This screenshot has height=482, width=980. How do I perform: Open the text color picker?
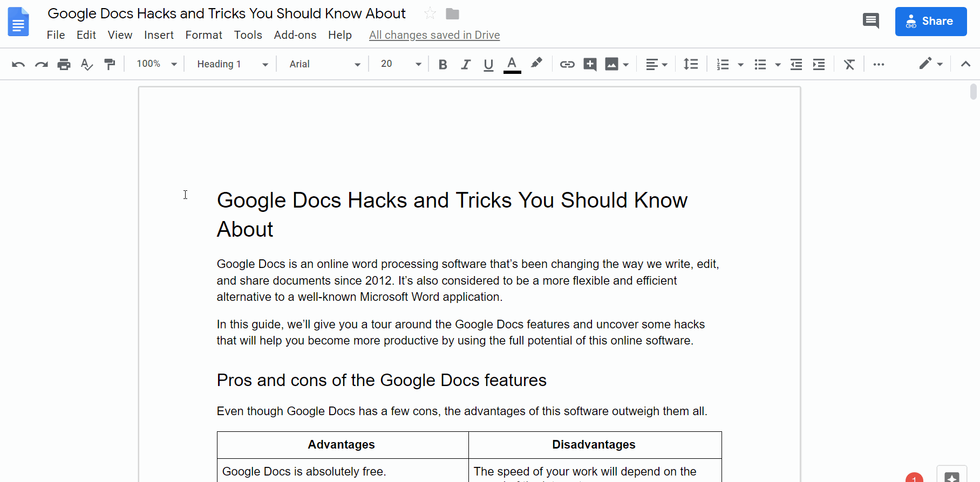point(512,64)
